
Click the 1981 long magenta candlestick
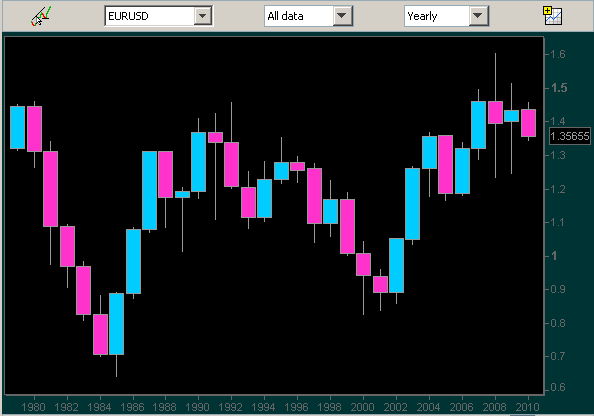pos(50,189)
